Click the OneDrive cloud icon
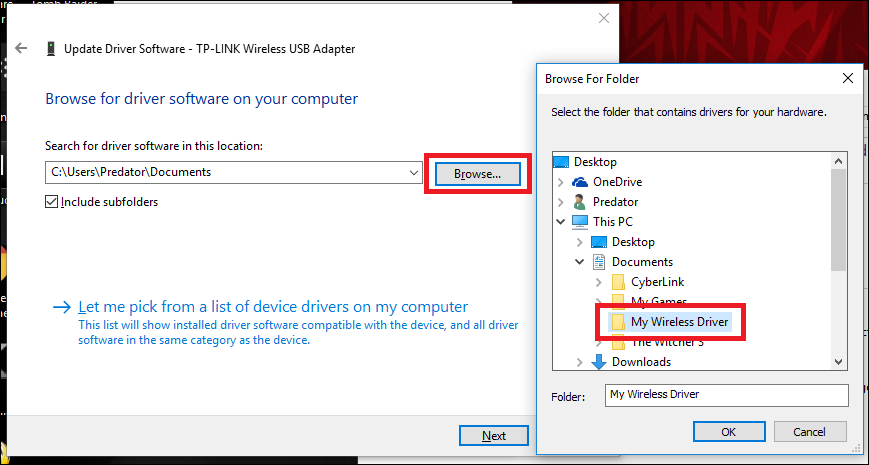The height and width of the screenshot is (465, 869). point(579,182)
